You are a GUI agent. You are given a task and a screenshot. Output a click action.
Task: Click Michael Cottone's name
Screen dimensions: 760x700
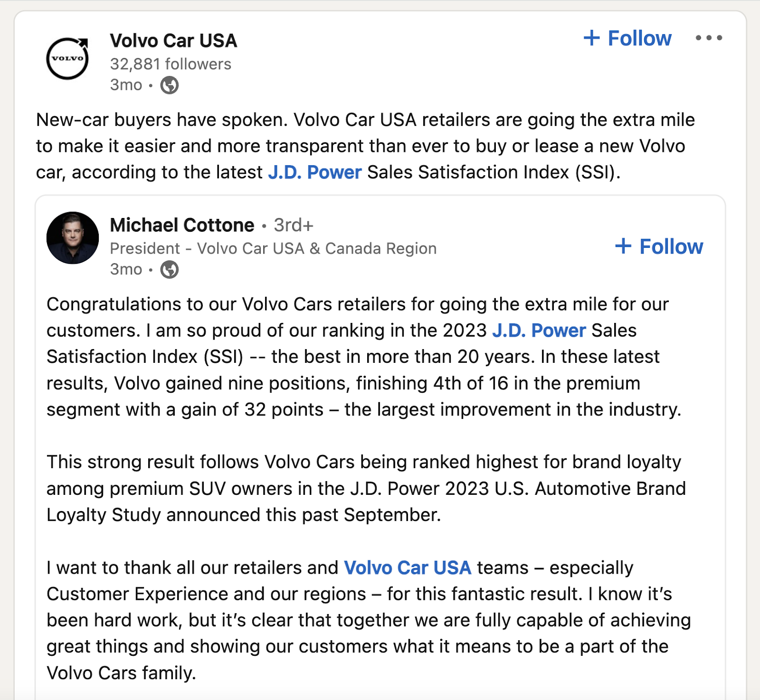181,225
